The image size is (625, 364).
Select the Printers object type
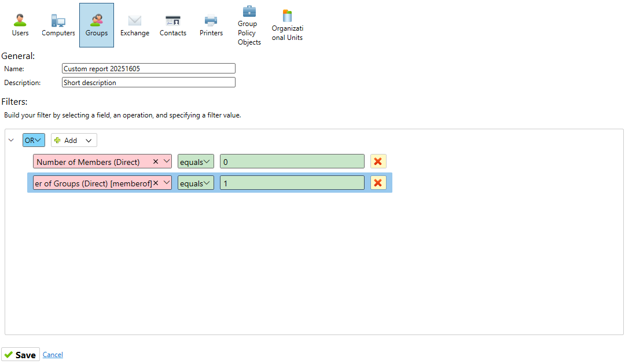tap(211, 25)
